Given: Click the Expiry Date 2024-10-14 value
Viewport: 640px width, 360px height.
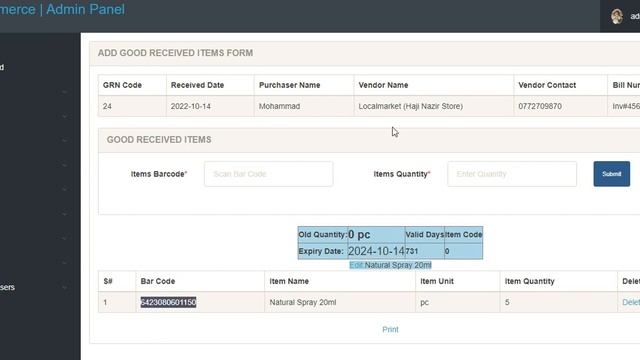Looking at the screenshot, I should 376,251.
